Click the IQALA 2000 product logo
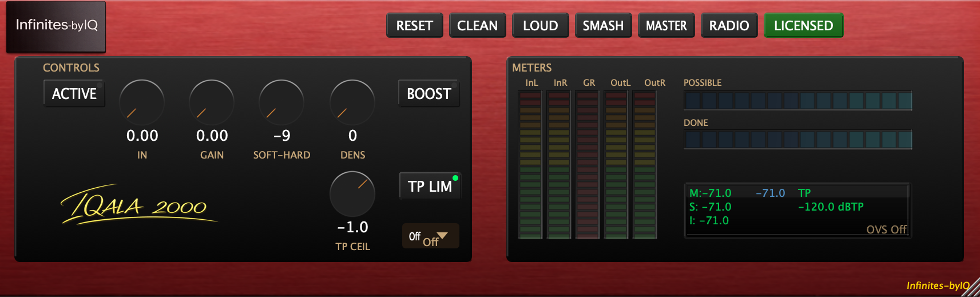 (x=138, y=204)
